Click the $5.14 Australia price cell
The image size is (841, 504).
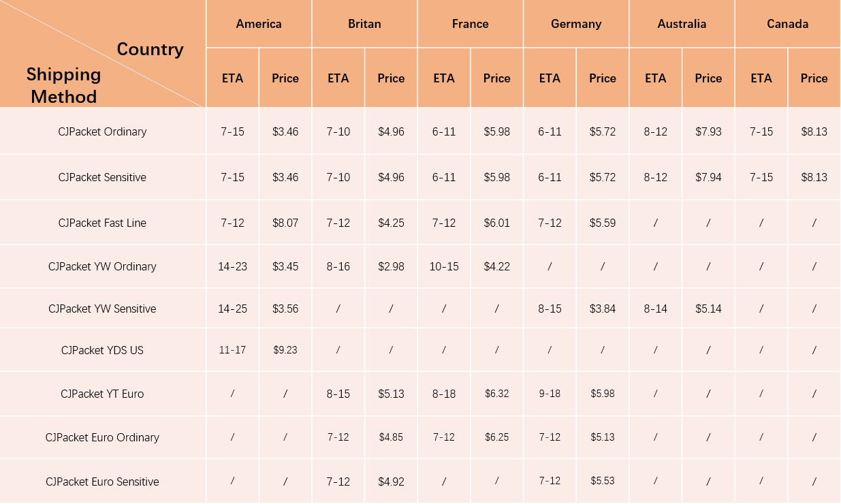coord(708,309)
